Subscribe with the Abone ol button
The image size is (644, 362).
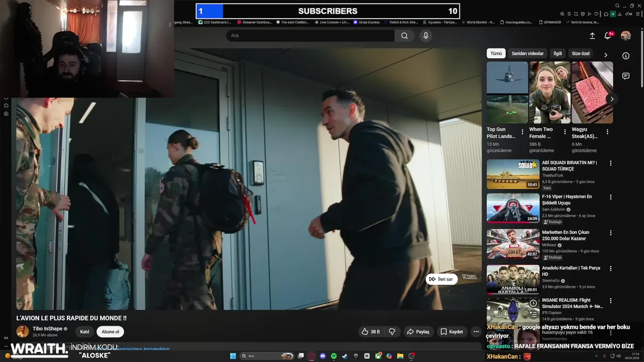110,332
